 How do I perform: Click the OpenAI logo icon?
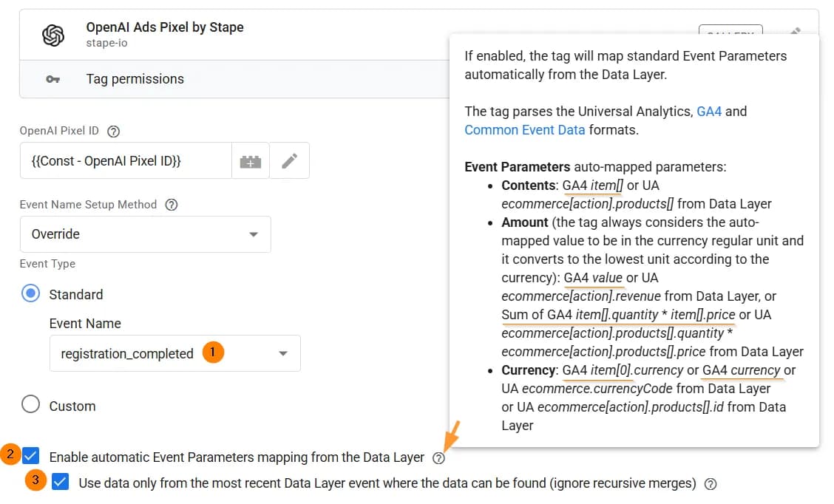[53, 35]
